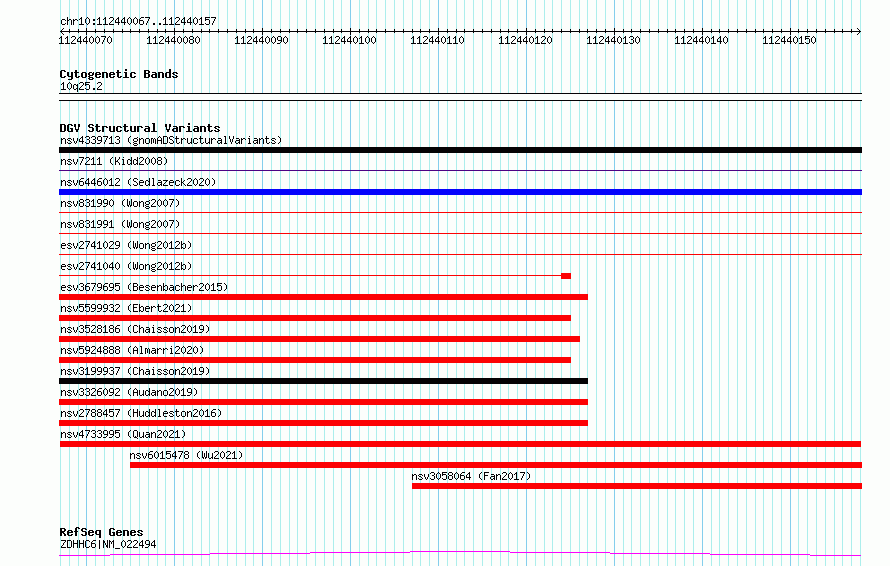Click ruler position 112440140
This screenshot has width=890, height=566.
(701, 40)
